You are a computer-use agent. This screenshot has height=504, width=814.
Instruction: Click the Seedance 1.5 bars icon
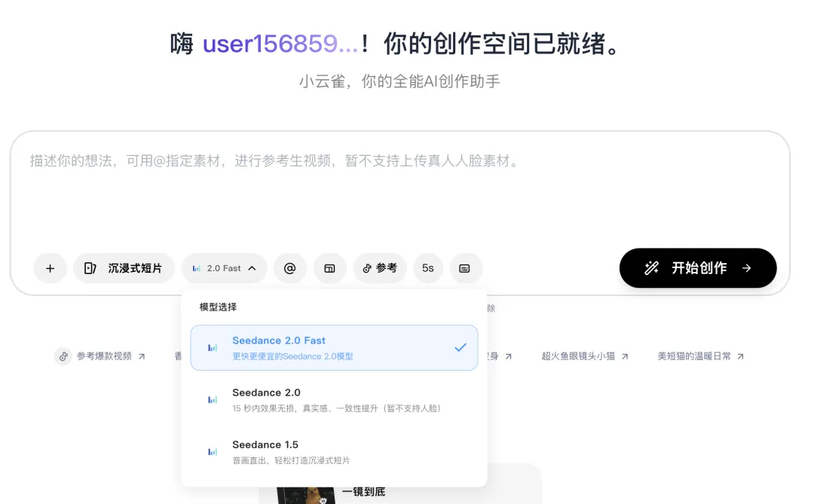point(213,451)
